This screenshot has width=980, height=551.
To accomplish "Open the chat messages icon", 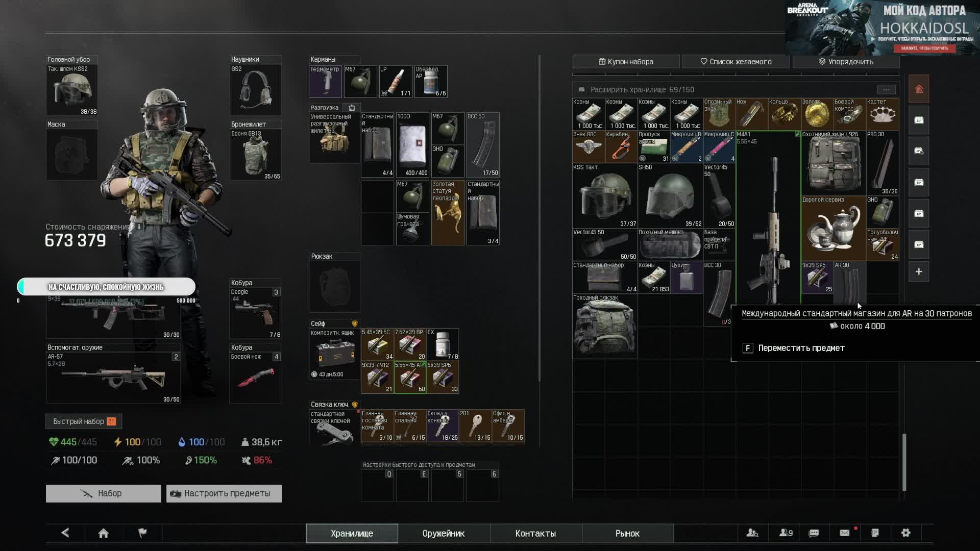I will coord(814,533).
